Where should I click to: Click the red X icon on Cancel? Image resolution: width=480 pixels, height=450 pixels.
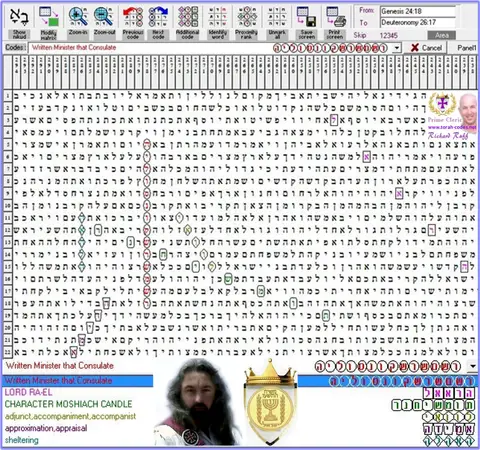coord(415,48)
